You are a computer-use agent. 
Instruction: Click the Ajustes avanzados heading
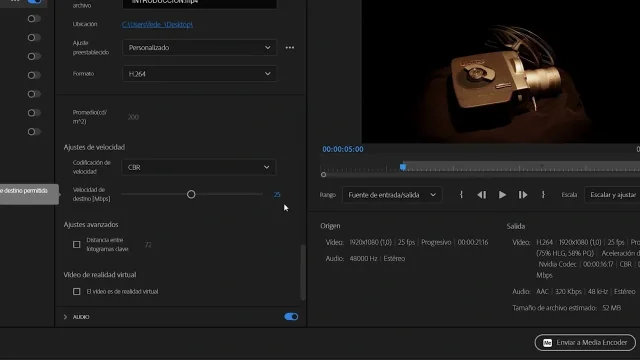pyautogui.click(x=91, y=224)
